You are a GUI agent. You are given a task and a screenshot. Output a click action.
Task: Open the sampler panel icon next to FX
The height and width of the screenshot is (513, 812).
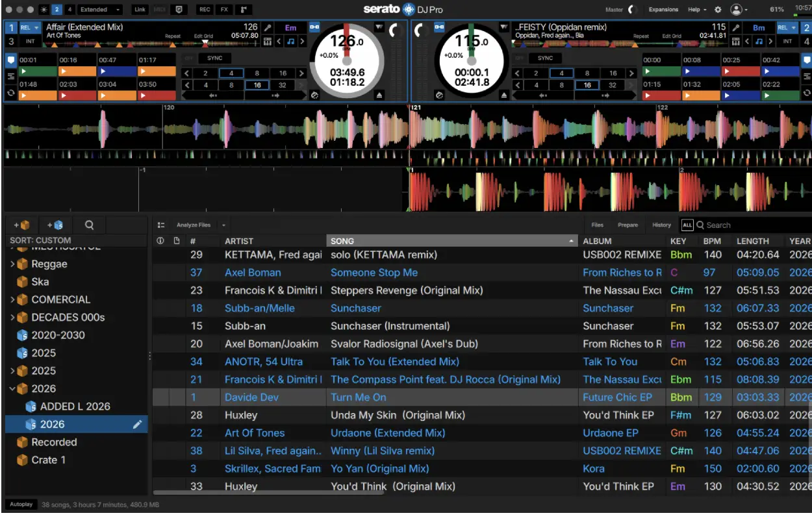pyautogui.click(x=244, y=10)
